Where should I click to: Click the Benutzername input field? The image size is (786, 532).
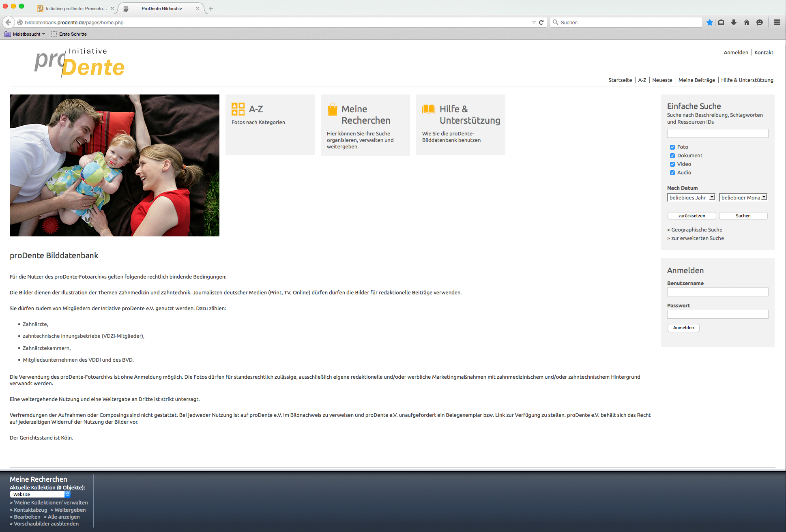(717, 292)
